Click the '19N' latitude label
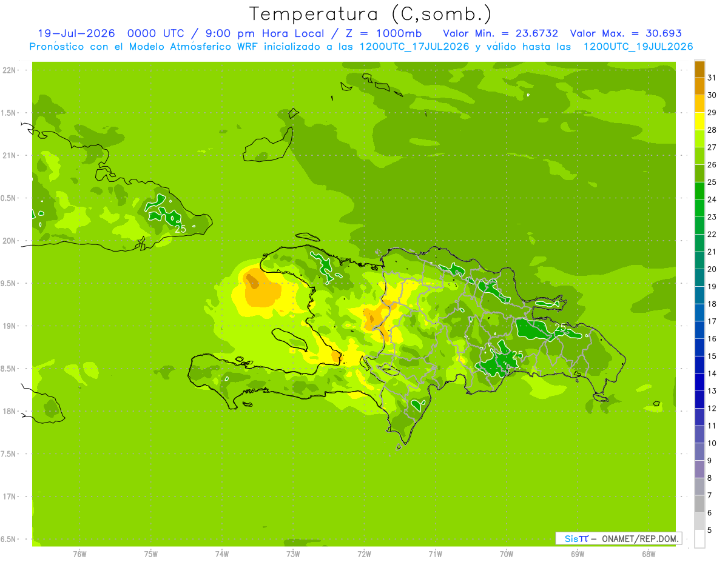The width and height of the screenshot is (728, 562). tap(10, 326)
